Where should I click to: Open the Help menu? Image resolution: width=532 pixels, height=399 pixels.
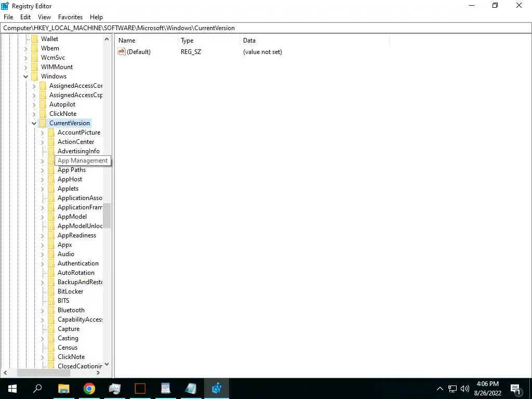tap(96, 17)
